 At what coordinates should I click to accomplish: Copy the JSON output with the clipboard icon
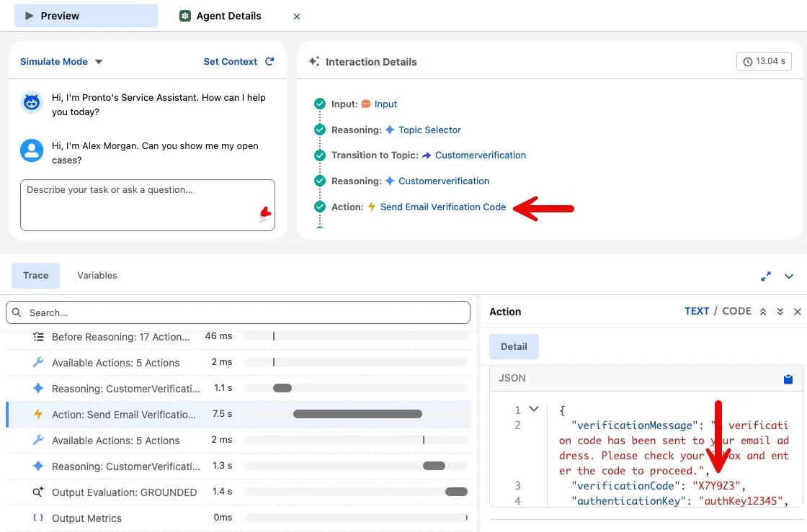pos(788,379)
